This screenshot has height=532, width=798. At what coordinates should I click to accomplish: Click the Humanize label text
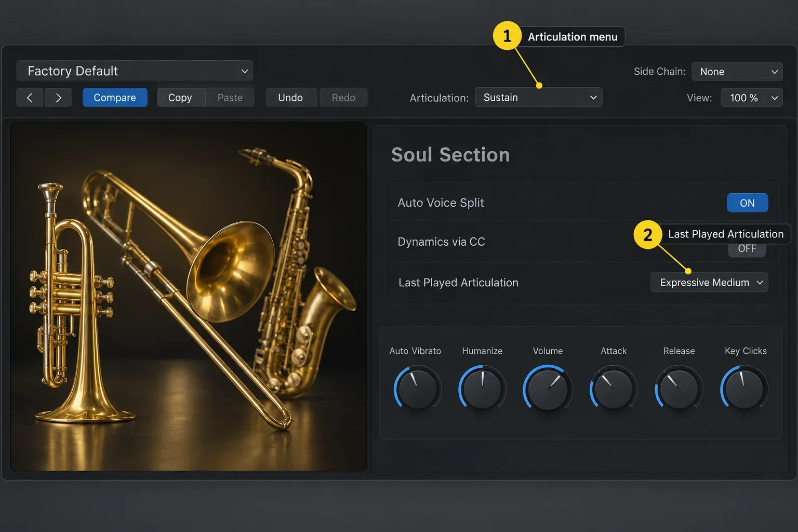click(x=482, y=351)
